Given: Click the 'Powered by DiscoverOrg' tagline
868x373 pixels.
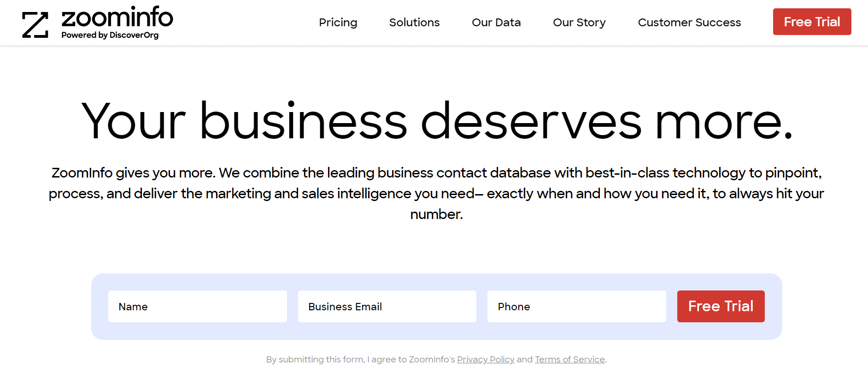Looking at the screenshot, I should point(110,35).
